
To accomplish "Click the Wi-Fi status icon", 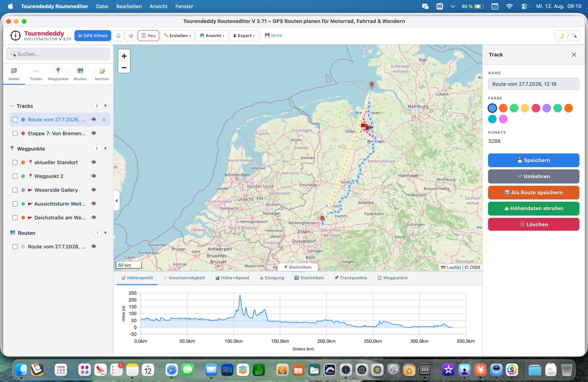I will 509,6.
